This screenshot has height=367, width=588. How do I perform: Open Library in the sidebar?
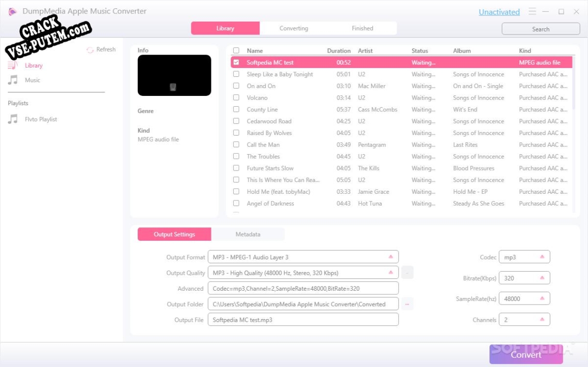pos(34,65)
